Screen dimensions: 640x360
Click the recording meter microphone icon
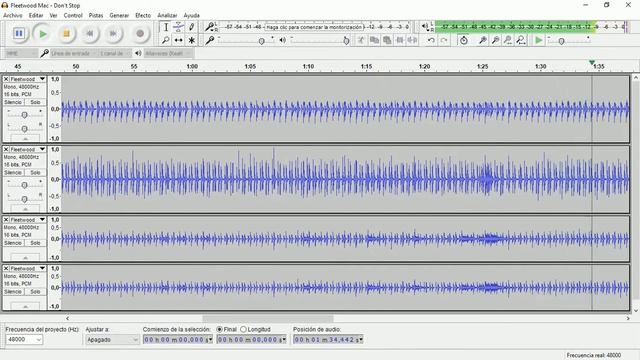pyautogui.click(x=209, y=27)
